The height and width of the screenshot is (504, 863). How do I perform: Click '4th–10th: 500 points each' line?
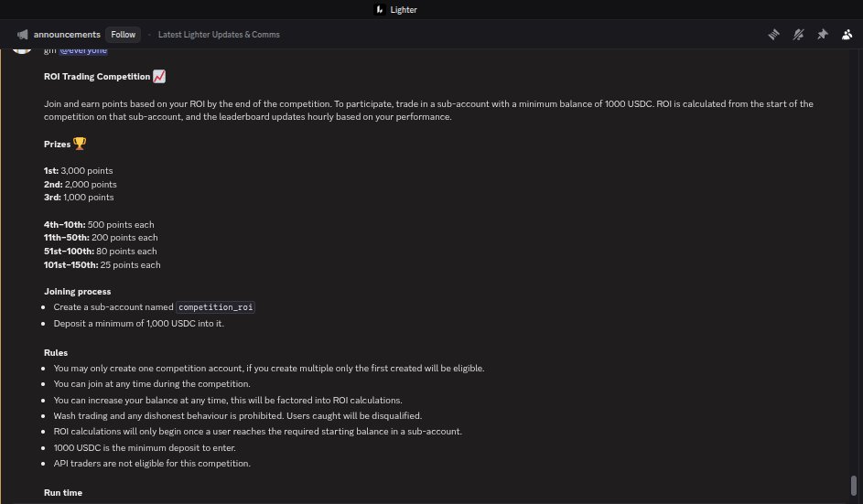pyautogui.click(x=99, y=224)
